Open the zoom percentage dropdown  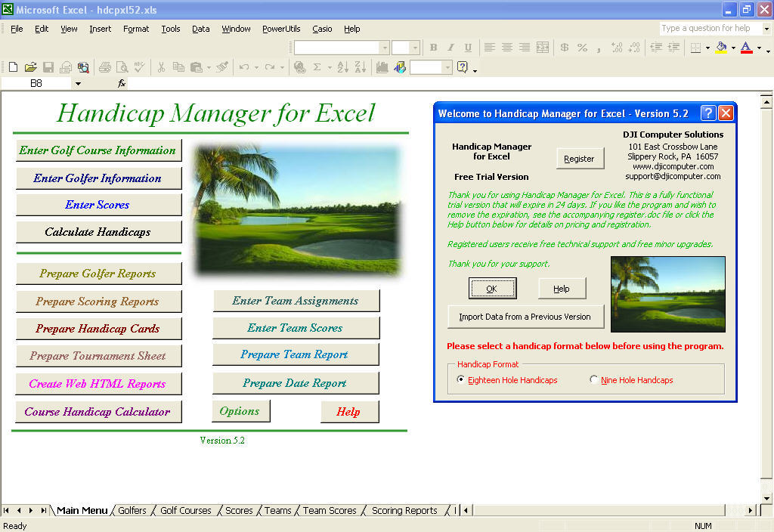tap(447, 67)
